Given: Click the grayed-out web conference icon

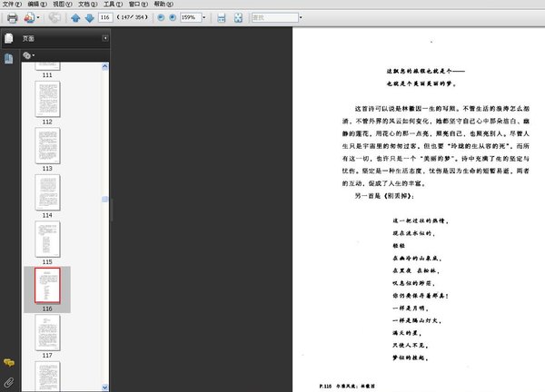Looking at the screenshot, I should click(x=54, y=18).
